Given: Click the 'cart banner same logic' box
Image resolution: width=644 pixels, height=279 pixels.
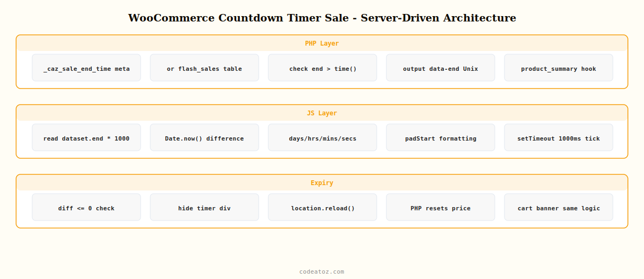Looking at the screenshot, I should pos(559,207).
